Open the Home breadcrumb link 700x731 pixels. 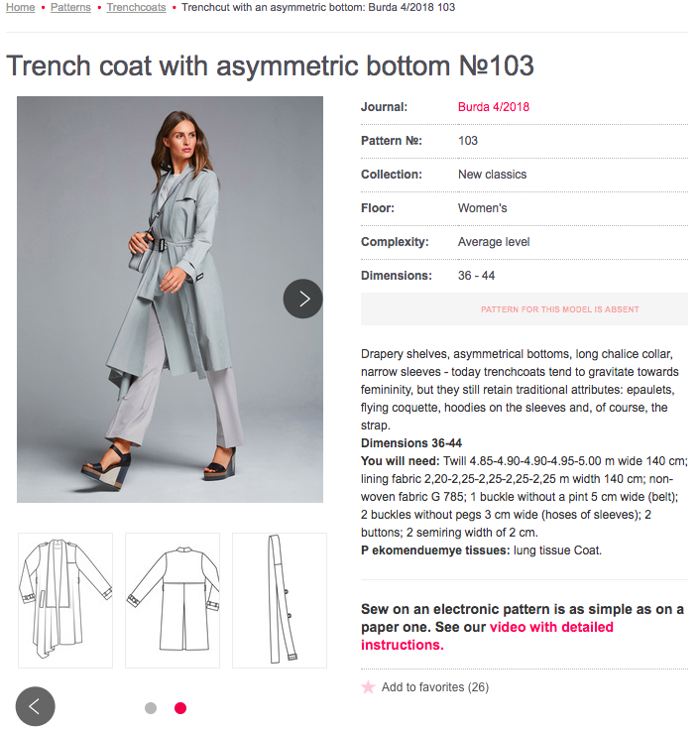point(20,7)
